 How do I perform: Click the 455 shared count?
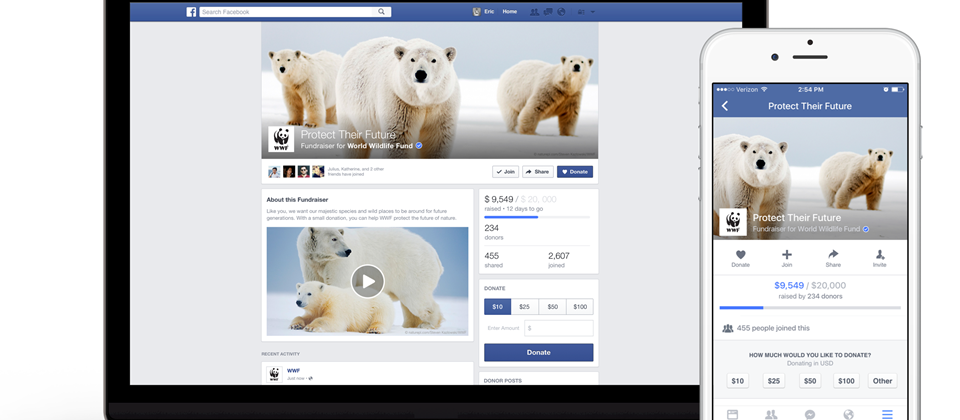point(492,256)
